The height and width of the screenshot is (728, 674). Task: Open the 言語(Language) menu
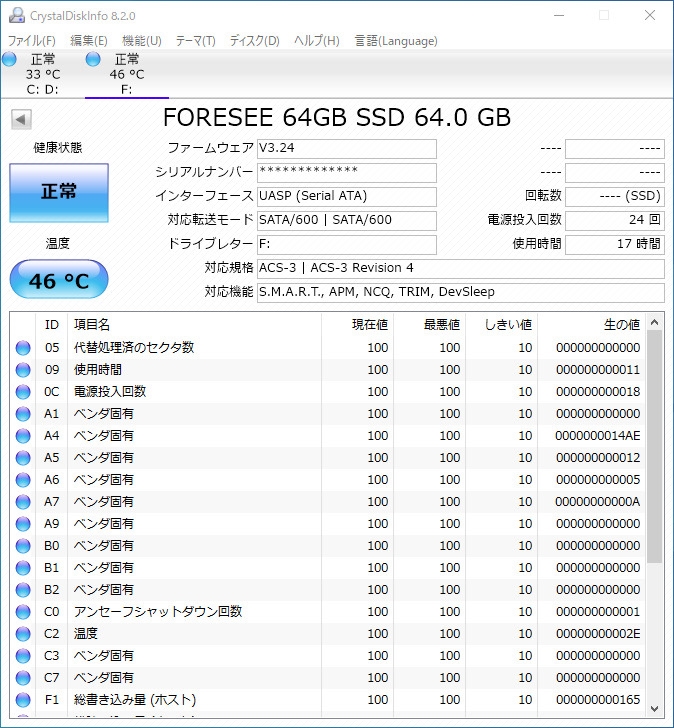tap(396, 41)
